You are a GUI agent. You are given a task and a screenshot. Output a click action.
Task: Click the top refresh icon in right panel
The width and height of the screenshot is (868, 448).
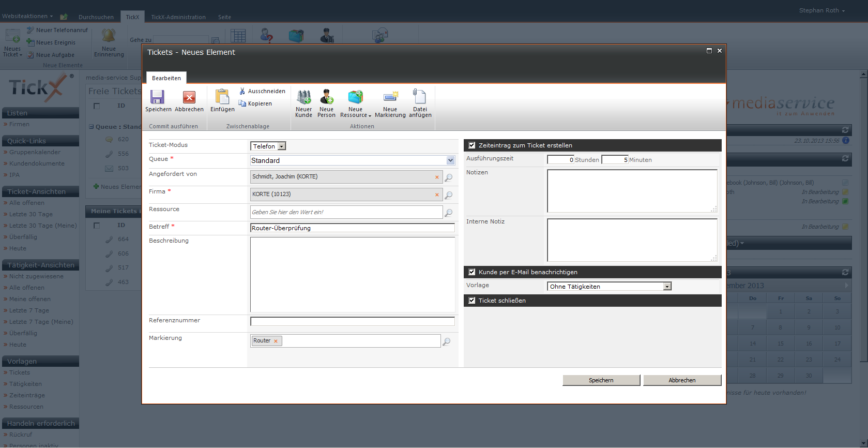[x=845, y=130]
